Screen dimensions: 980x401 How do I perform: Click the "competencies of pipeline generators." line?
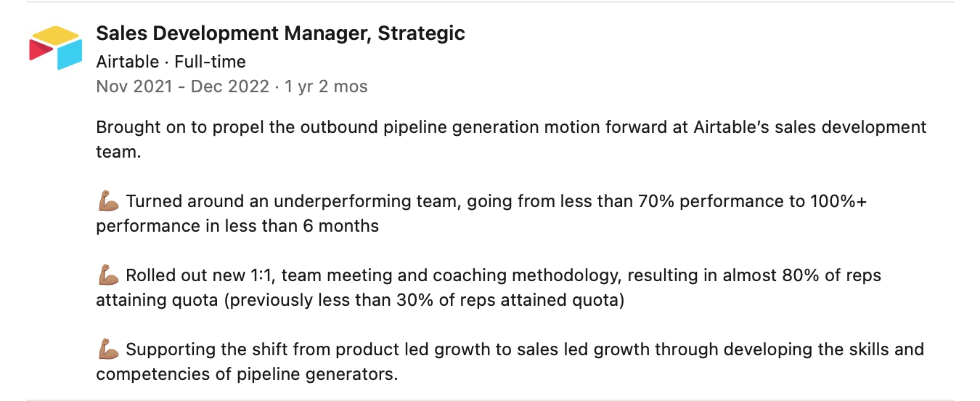[248, 374]
